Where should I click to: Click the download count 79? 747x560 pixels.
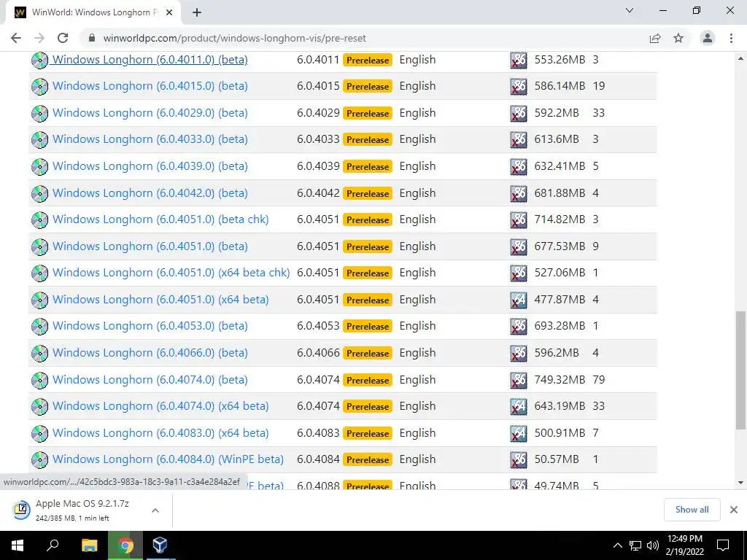pos(599,379)
